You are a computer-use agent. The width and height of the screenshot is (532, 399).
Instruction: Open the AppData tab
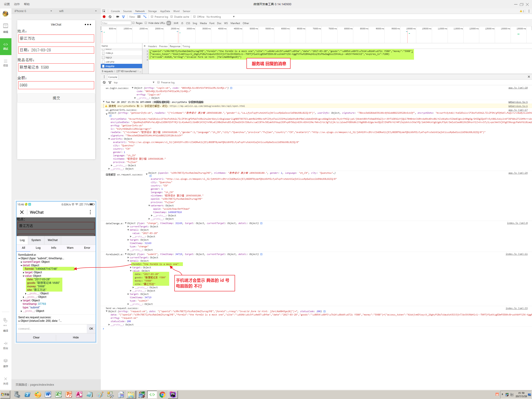click(165, 11)
